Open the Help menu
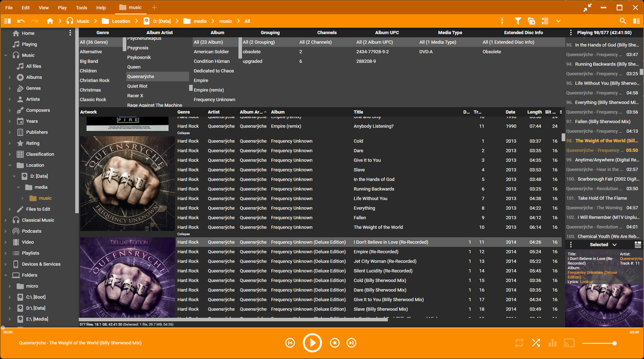Screen dimensions: 644x359 (101, 8)
